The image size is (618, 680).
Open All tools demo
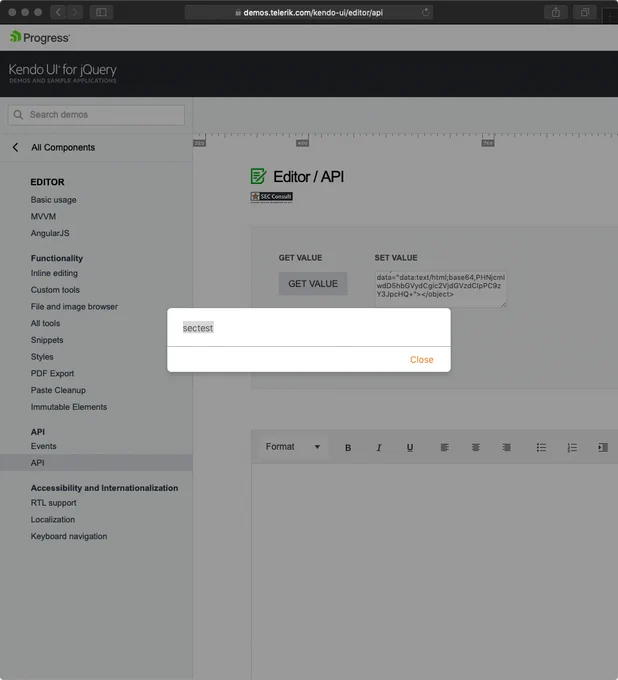tap(46, 324)
